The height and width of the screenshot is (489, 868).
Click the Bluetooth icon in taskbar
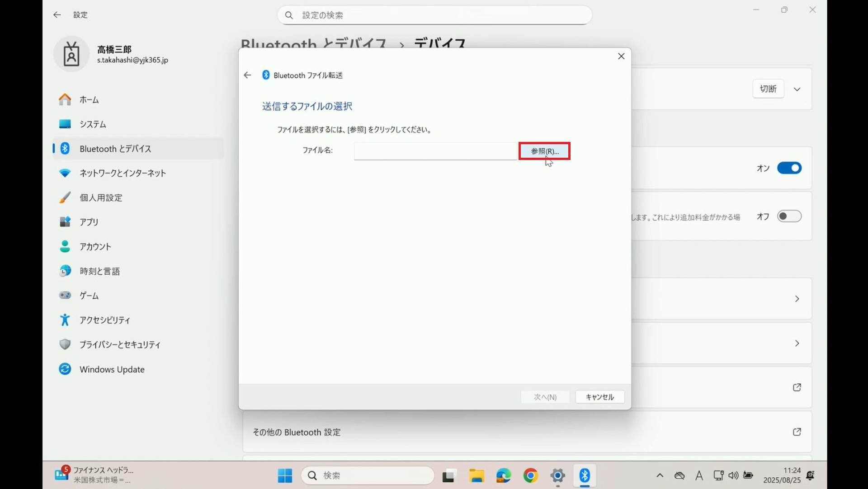585,475
